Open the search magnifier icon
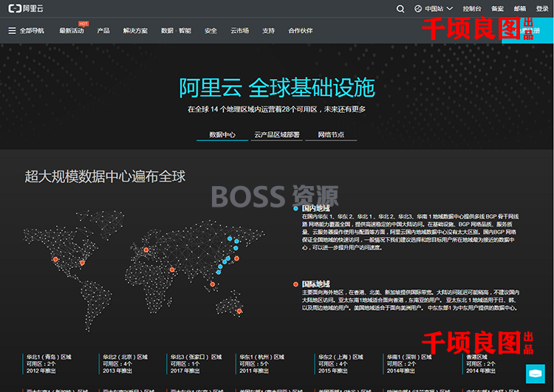The width and height of the screenshot is (554, 392). tap(400, 9)
